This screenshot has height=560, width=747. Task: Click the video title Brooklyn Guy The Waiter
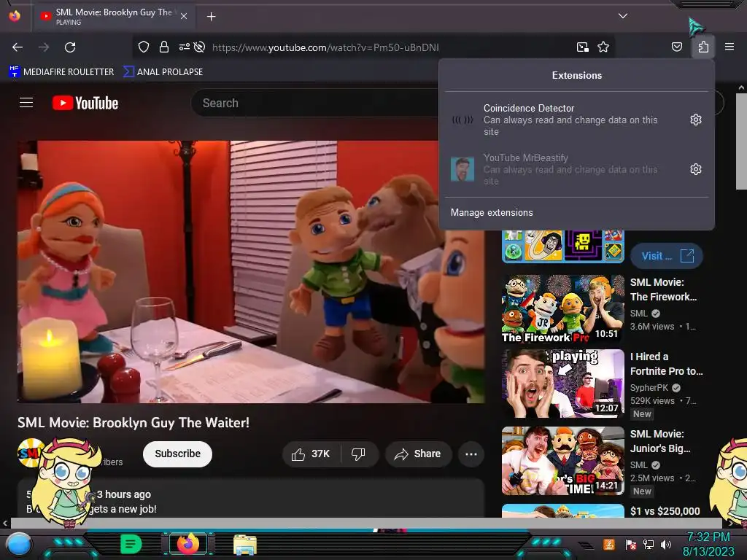click(133, 422)
